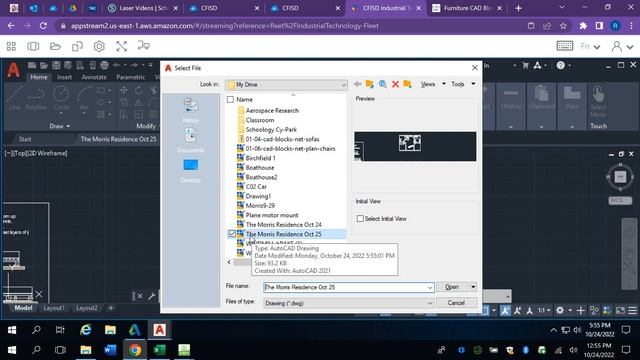Click the arrow next to Open button
Viewport: 640px width, 360px height.
point(473,287)
